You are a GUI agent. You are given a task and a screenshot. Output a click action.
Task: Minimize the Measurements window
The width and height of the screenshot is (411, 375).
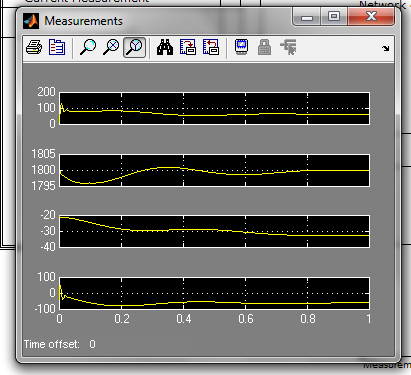pyautogui.click(x=307, y=17)
